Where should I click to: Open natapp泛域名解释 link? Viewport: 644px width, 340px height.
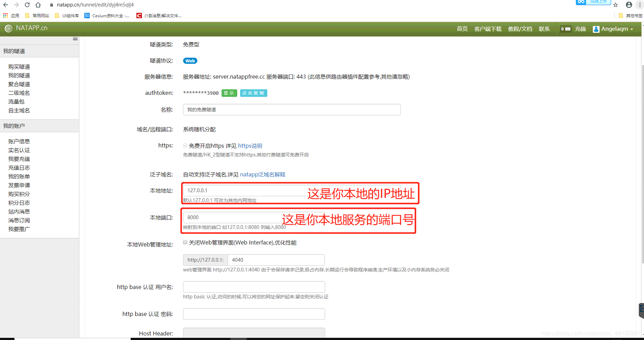pos(263,175)
